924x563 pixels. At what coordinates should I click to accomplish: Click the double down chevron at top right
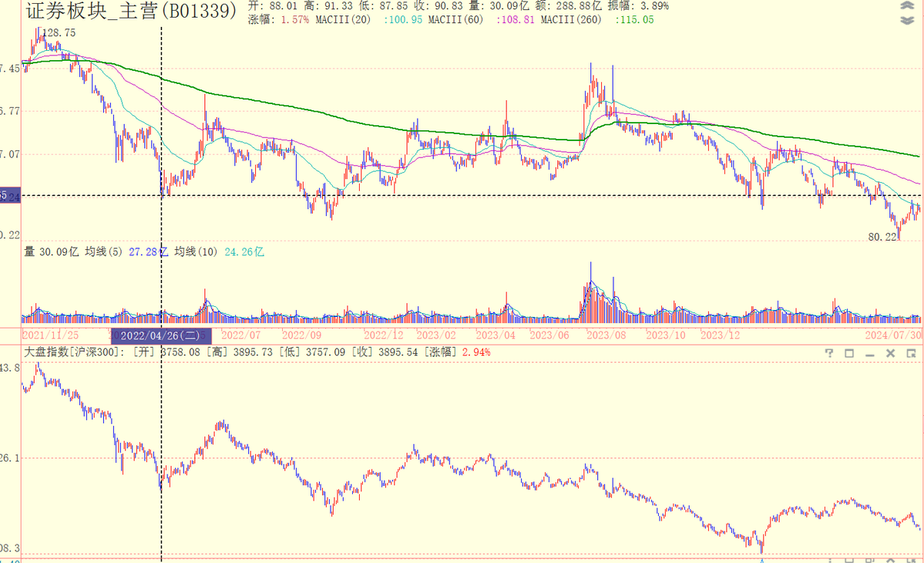pos(907,21)
